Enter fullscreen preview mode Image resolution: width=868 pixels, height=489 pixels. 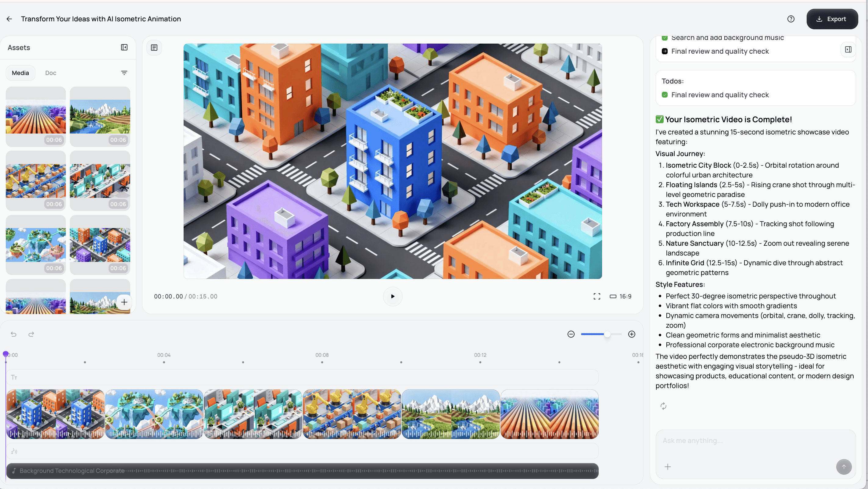tap(597, 296)
